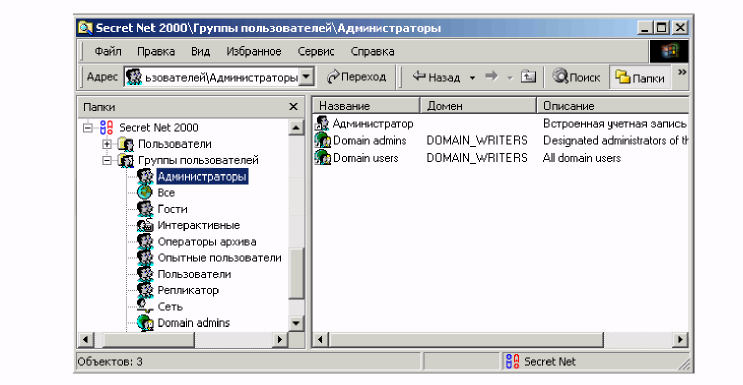Click tree vertical scrollbar up arrow

(296, 127)
